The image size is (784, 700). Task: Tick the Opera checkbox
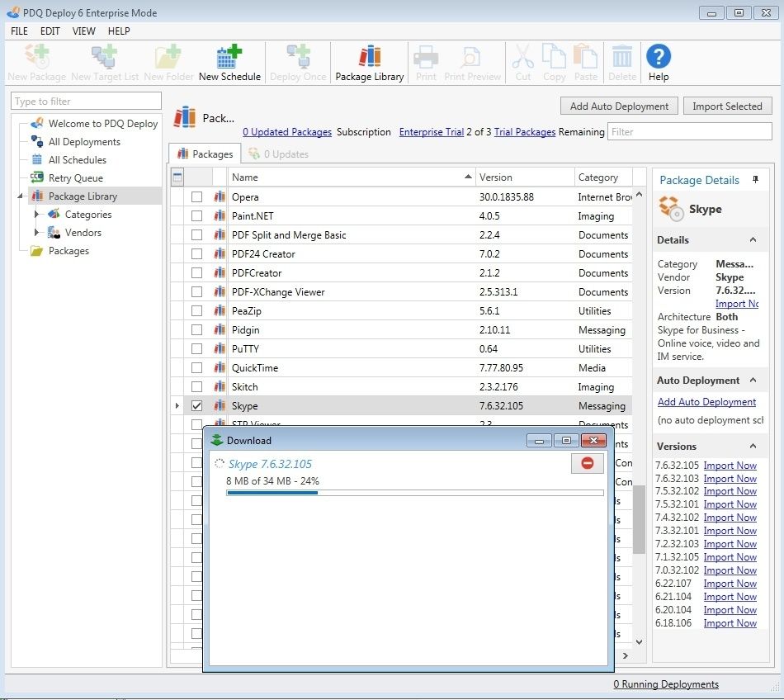point(196,196)
